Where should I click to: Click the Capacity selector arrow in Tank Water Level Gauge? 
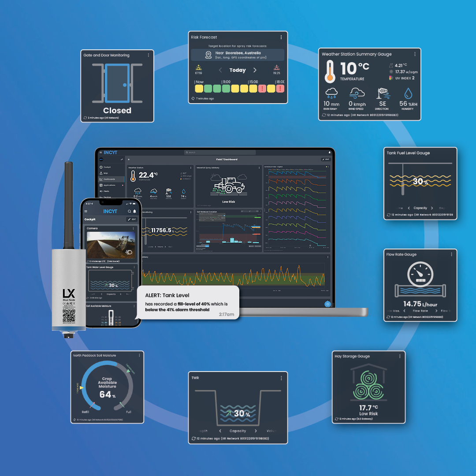click(x=121, y=294)
